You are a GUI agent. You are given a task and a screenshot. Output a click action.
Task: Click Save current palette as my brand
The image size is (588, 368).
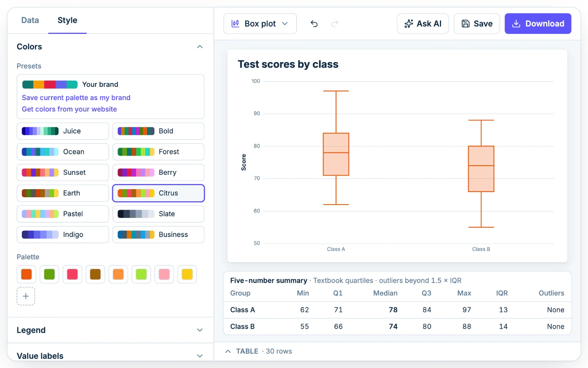tap(76, 98)
